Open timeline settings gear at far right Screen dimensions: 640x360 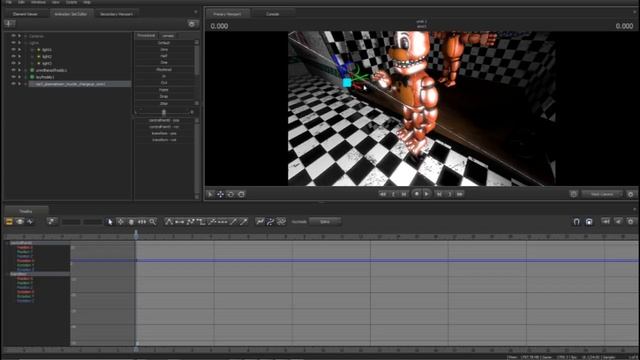[x=631, y=222]
